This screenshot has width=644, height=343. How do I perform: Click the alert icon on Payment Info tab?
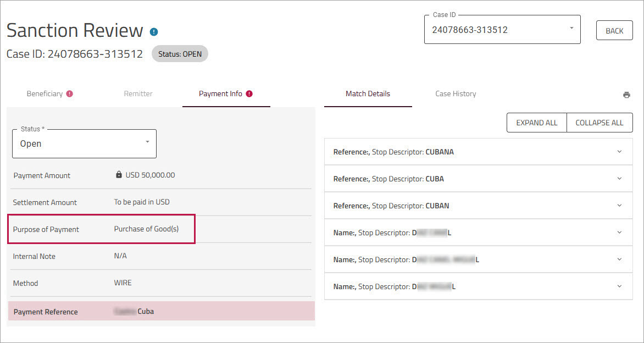click(x=249, y=94)
